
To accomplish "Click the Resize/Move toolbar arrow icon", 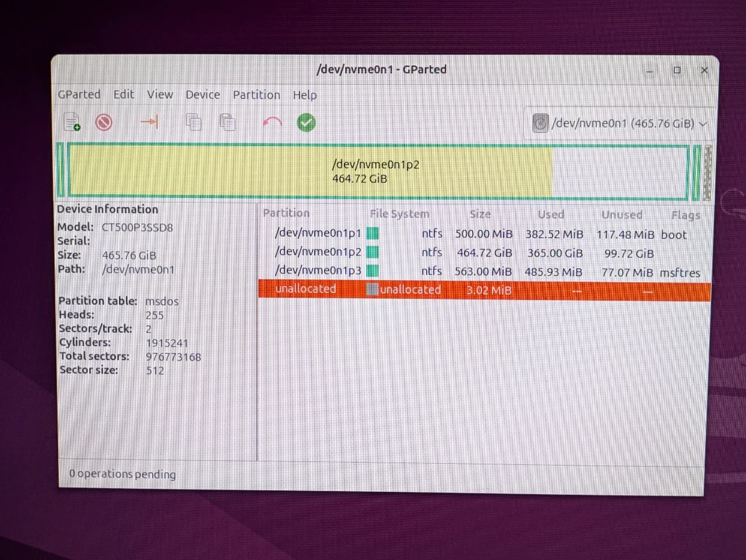I will 150,121.
